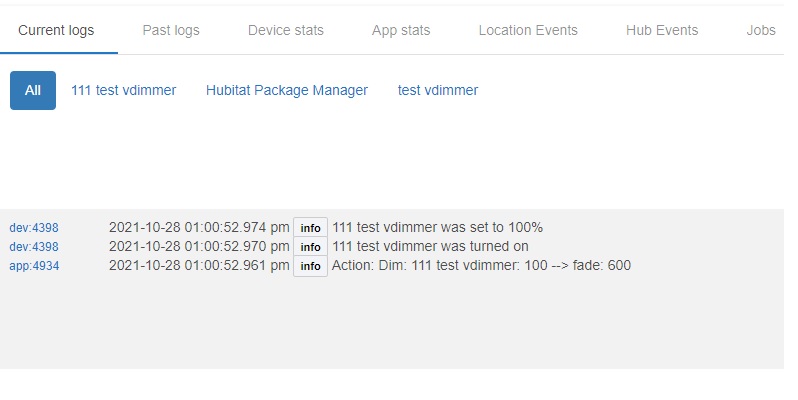Open the Device stats tab
798x400 pixels.
[x=286, y=31]
